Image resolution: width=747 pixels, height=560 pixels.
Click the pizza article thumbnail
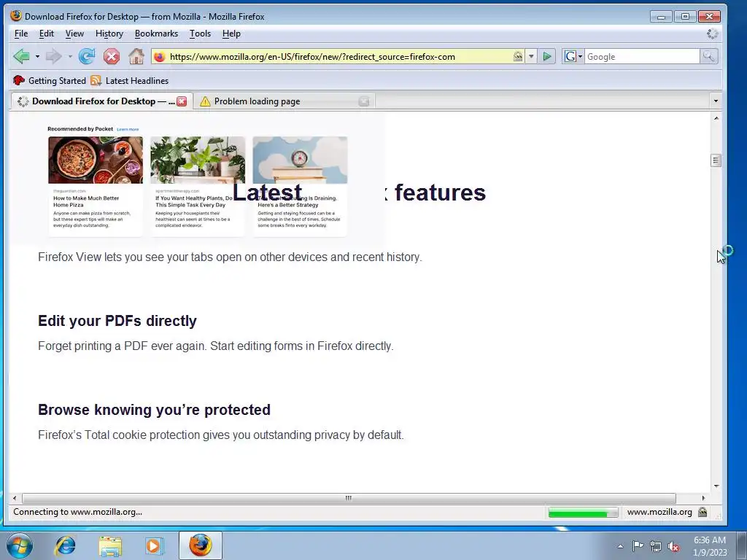(x=96, y=160)
